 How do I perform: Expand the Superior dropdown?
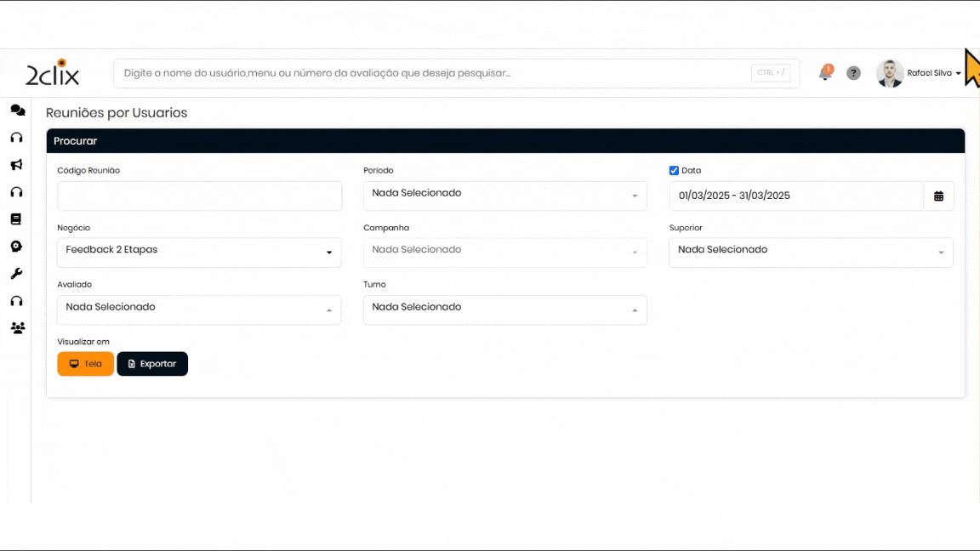tap(811, 252)
